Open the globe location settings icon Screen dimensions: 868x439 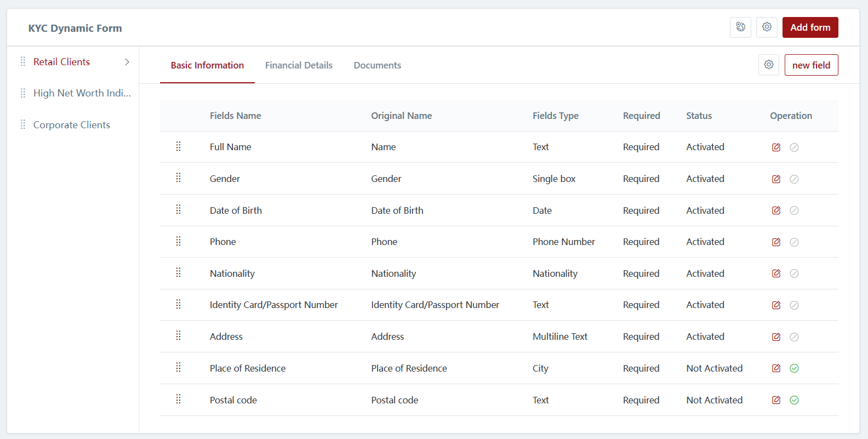(740, 27)
